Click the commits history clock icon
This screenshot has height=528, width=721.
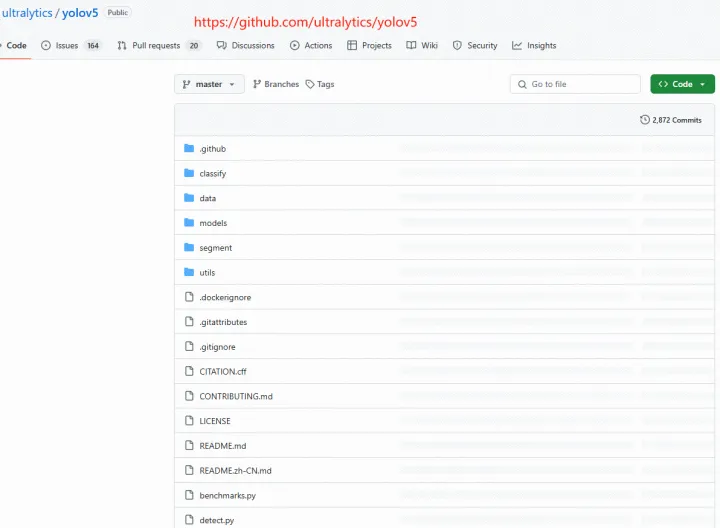tap(645, 120)
